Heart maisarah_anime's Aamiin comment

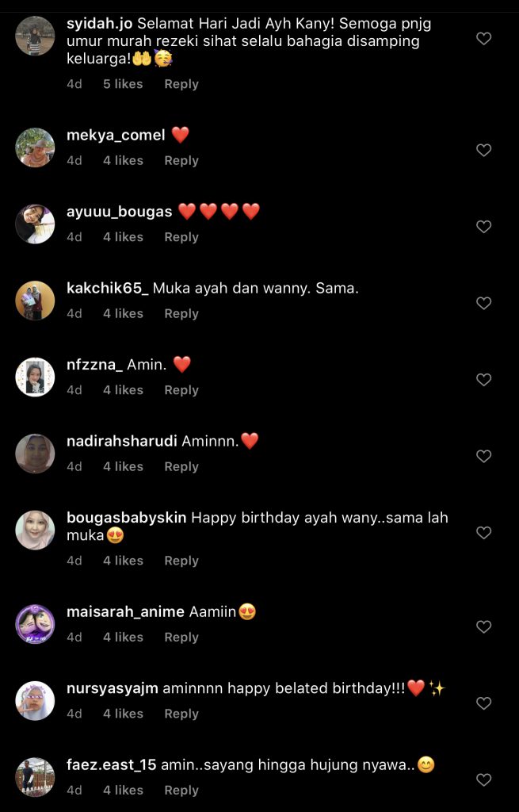pyautogui.click(x=483, y=626)
